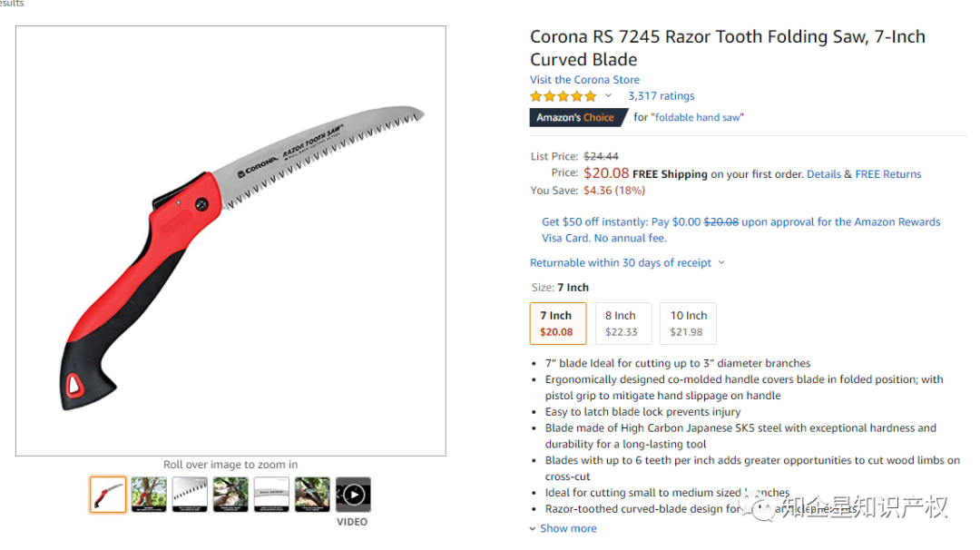Click the 'FREE Returns' link

pos(887,174)
